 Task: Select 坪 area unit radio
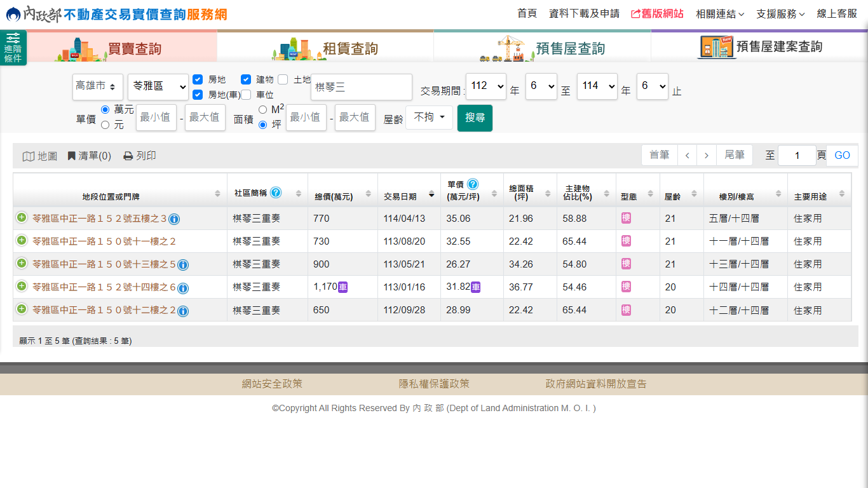click(x=262, y=125)
